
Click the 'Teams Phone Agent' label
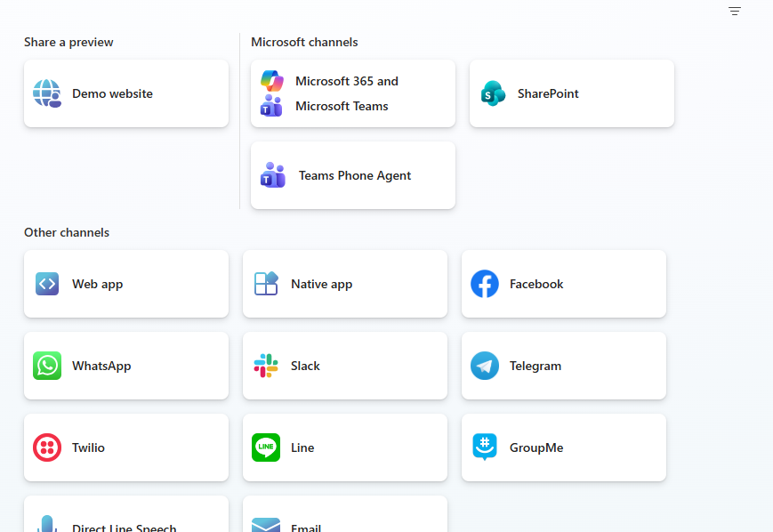point(354,175)
